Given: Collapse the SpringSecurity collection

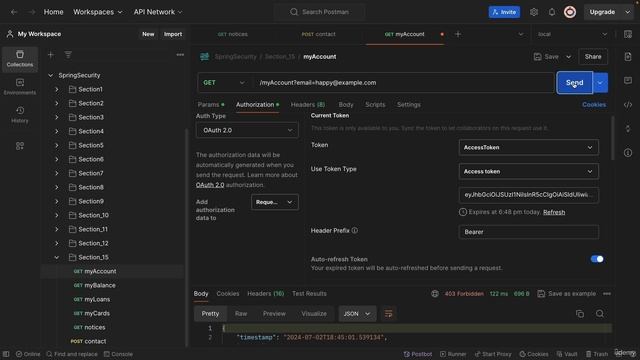Looking at the screenshot, I should click(51, 75).
